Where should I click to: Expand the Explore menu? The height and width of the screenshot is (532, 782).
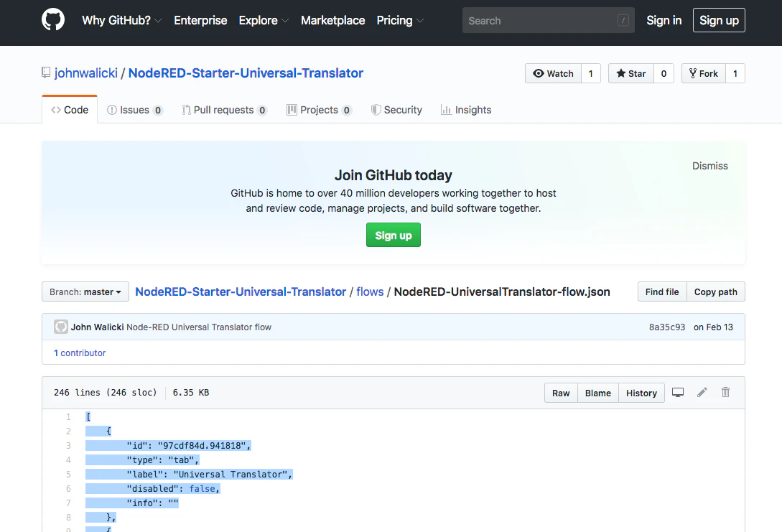point(264,20)
